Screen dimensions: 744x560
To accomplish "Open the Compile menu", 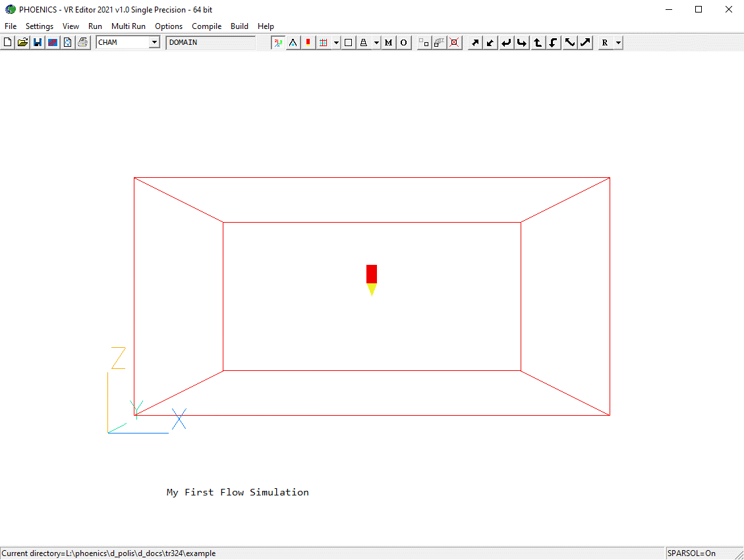I will coord(206,26).
